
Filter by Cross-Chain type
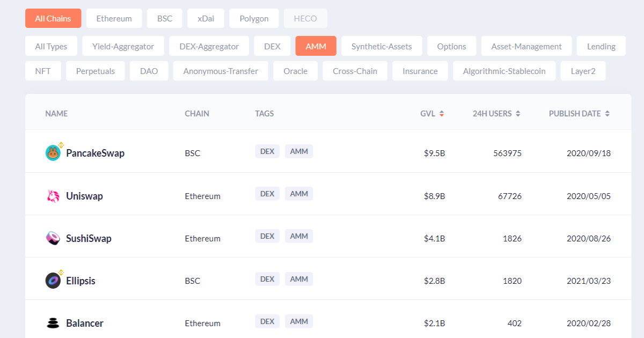click(355, 71)
